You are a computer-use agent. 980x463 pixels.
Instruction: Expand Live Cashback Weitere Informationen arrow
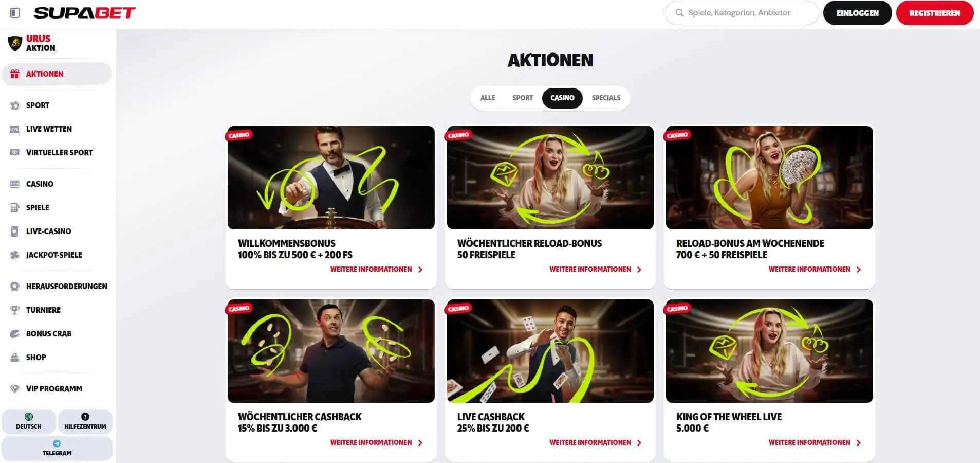point(639,443)
